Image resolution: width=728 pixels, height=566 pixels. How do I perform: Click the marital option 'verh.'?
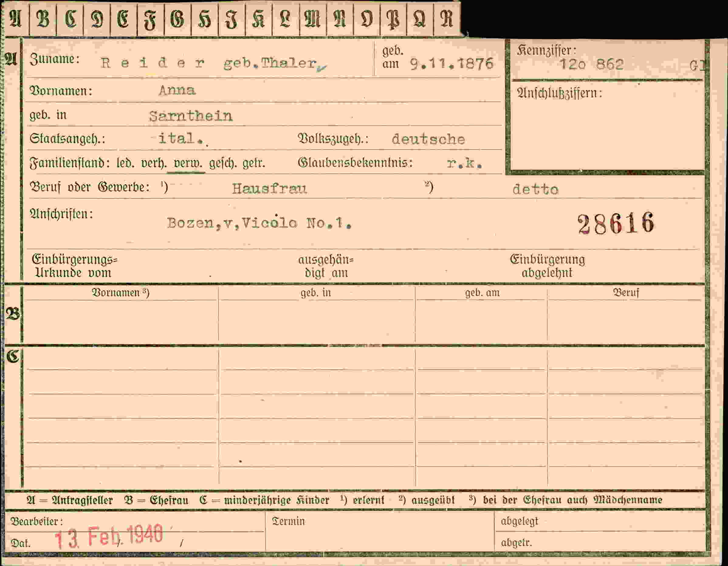point(154,163)
